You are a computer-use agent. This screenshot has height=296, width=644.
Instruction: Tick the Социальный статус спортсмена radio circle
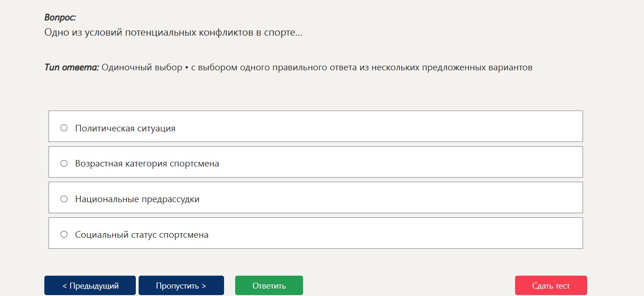(x=64, y=234)
